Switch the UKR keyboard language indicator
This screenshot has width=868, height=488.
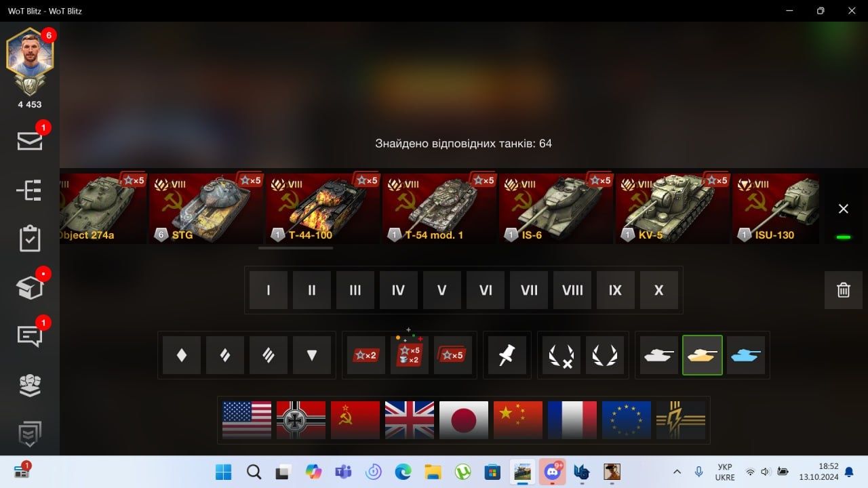click(724, 472)
